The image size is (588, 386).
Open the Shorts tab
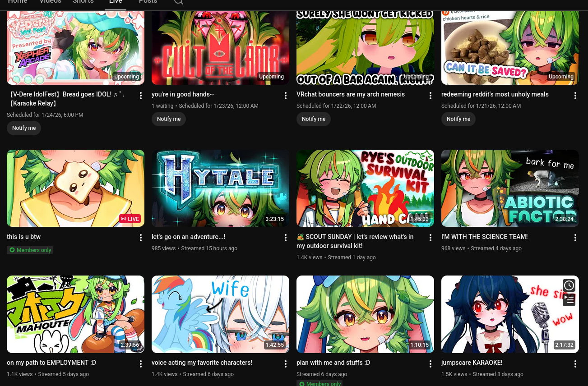83,2
